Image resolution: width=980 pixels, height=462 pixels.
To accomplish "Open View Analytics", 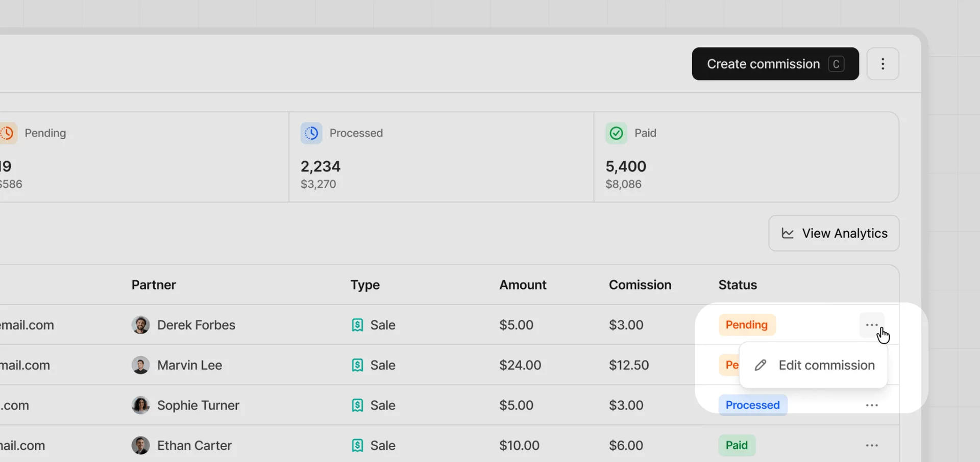I will click(x=834, y=233).
